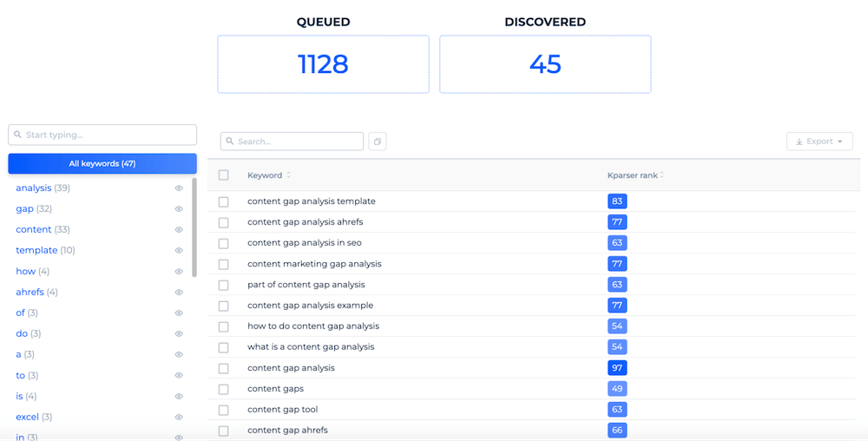Check 'content gap analysis in seo' checkbox
This screenshot has height=441, width=868.
point(224,243)
